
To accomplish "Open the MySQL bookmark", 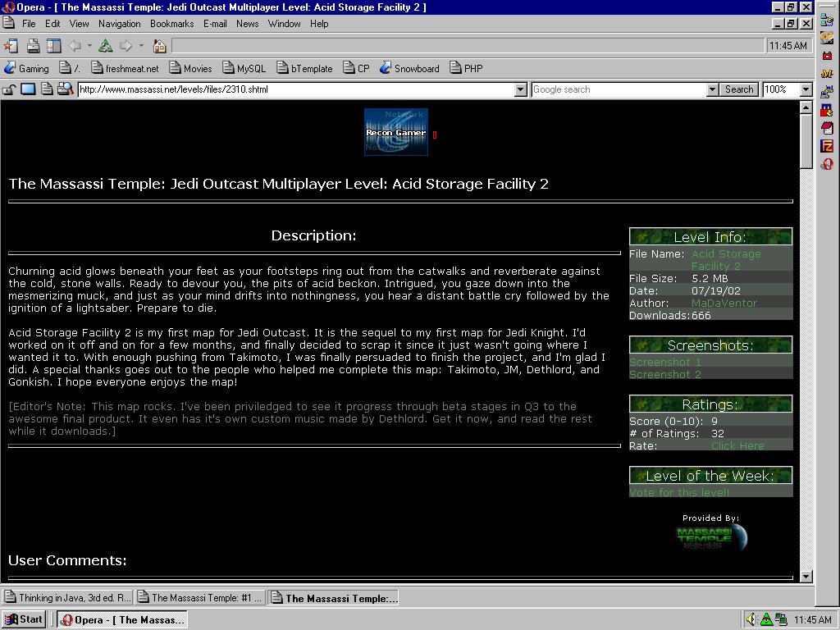I will 244,69.
